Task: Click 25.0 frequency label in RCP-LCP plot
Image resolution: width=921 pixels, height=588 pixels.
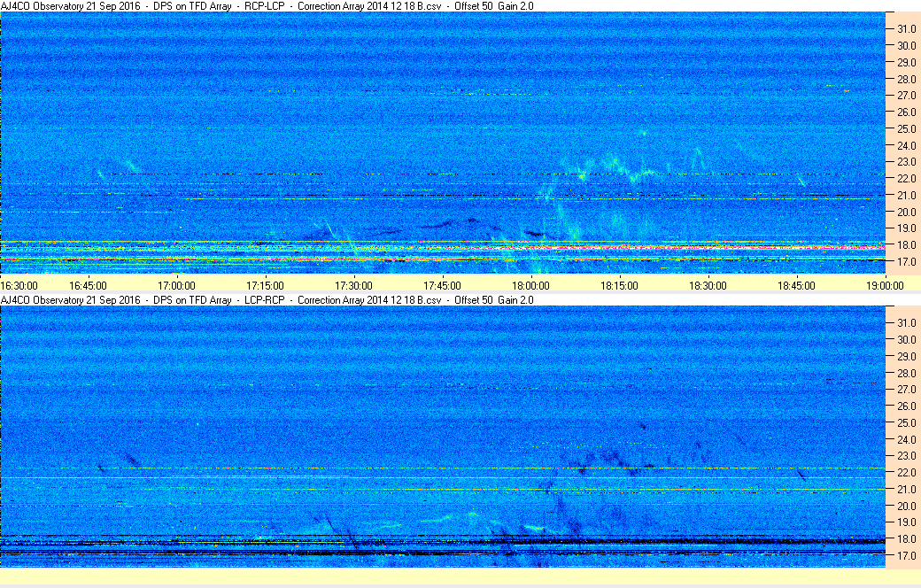Action: click(906, 128)
